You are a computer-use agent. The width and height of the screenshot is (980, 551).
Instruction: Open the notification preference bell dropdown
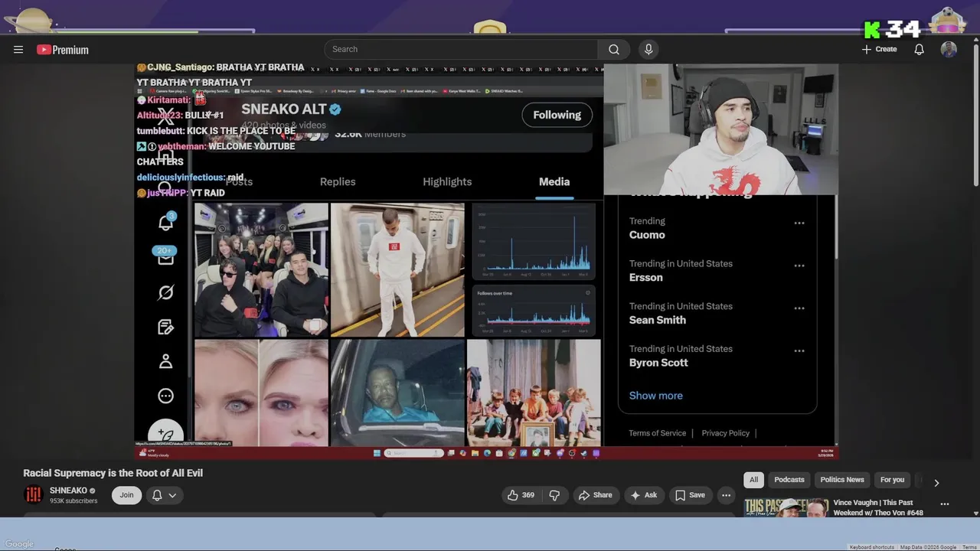(165, 495)
